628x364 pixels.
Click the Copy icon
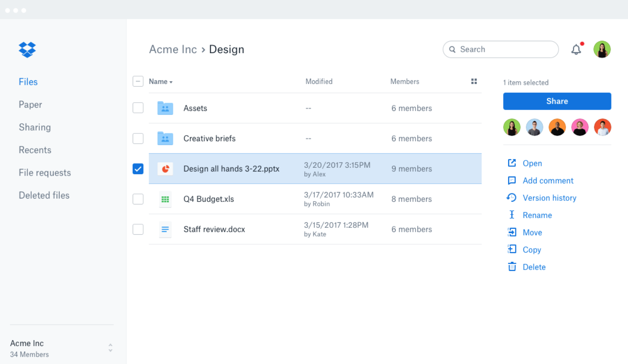click(512, 249)
